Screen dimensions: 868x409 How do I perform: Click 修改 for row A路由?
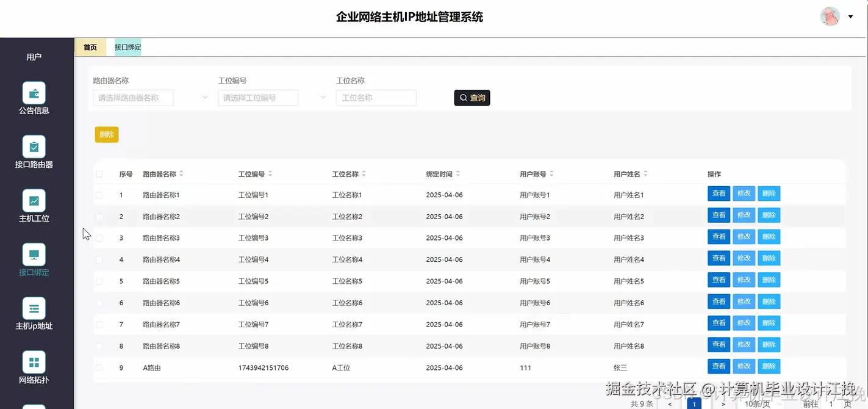tap(744, 366)
